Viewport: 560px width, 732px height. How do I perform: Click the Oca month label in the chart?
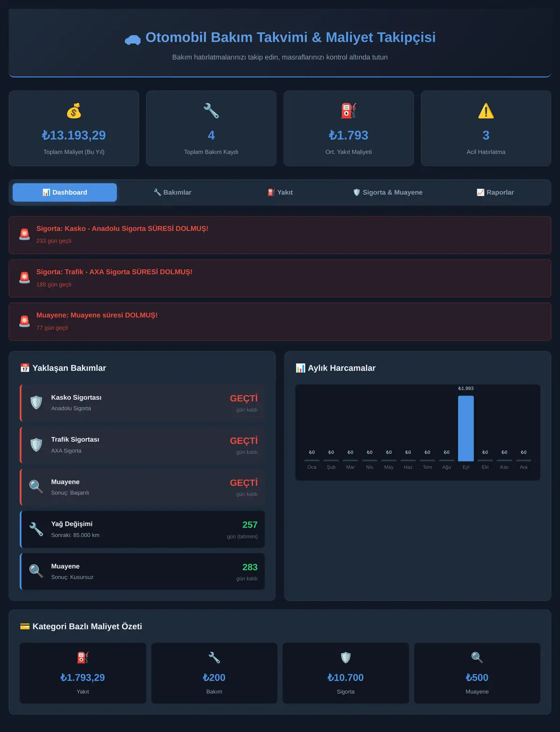(x=312, y=467)
